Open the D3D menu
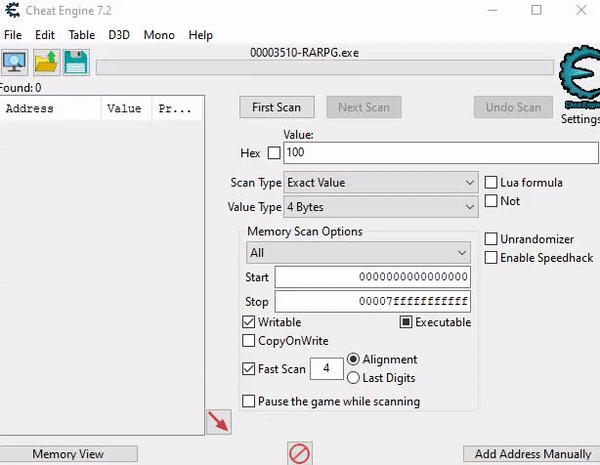This screenshot has height=465, width=600. (119, 35)
